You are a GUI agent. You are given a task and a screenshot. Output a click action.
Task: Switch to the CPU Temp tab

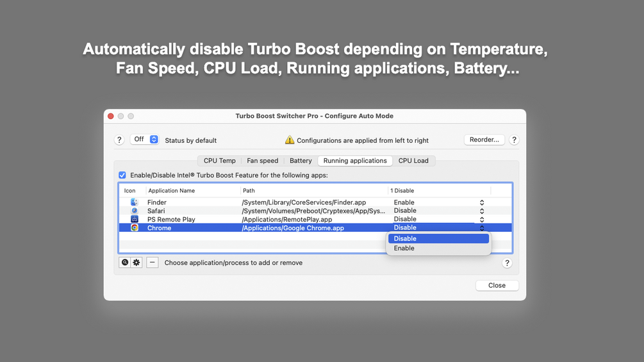pos(220,161)
